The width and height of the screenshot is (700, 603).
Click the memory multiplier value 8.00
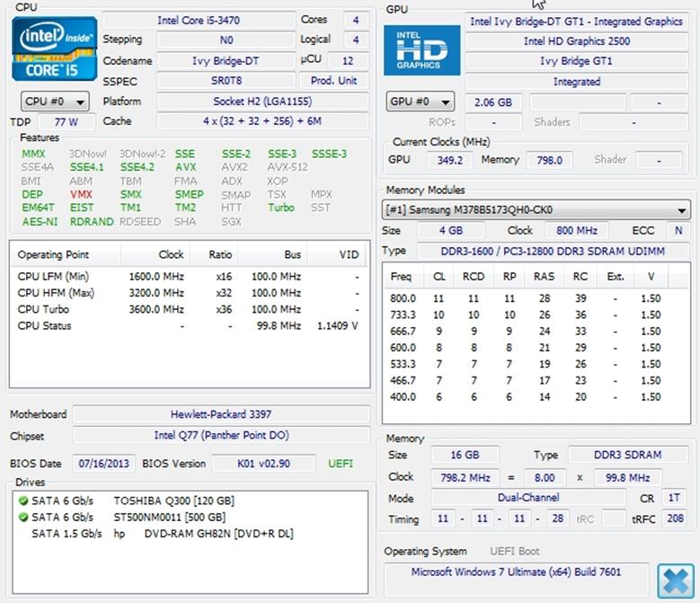click(545, 477)
